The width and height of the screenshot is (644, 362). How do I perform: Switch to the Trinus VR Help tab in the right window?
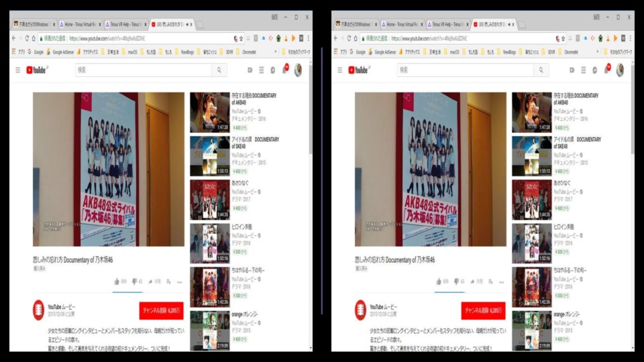tap(447, 24)
